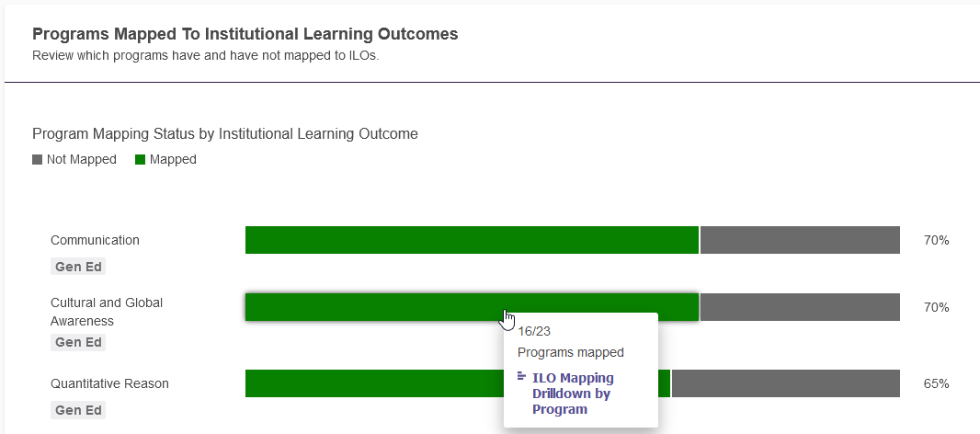Toggle the Not Mapped legend square

pyautogui.click(x=37, y=160)
